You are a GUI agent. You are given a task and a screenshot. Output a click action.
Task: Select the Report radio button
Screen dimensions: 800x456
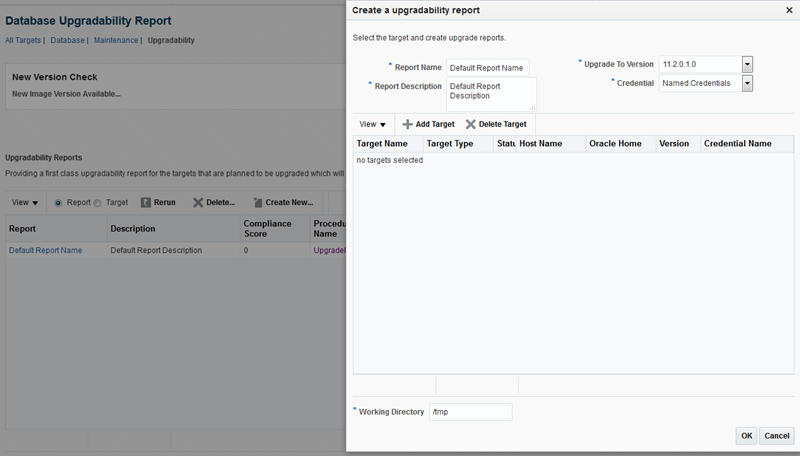(x=59, y=202)
